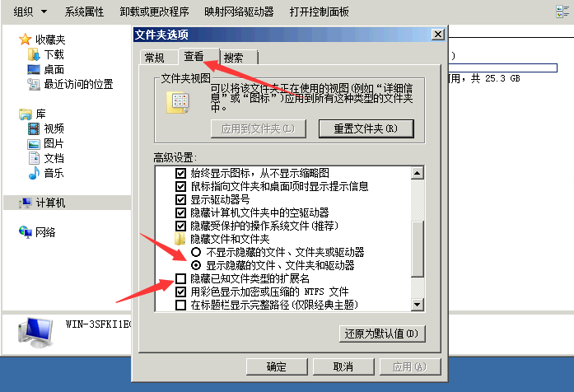Screen dimensions: 574x392
Task: Switch to the 常规 tab
Action: [155, 58]
